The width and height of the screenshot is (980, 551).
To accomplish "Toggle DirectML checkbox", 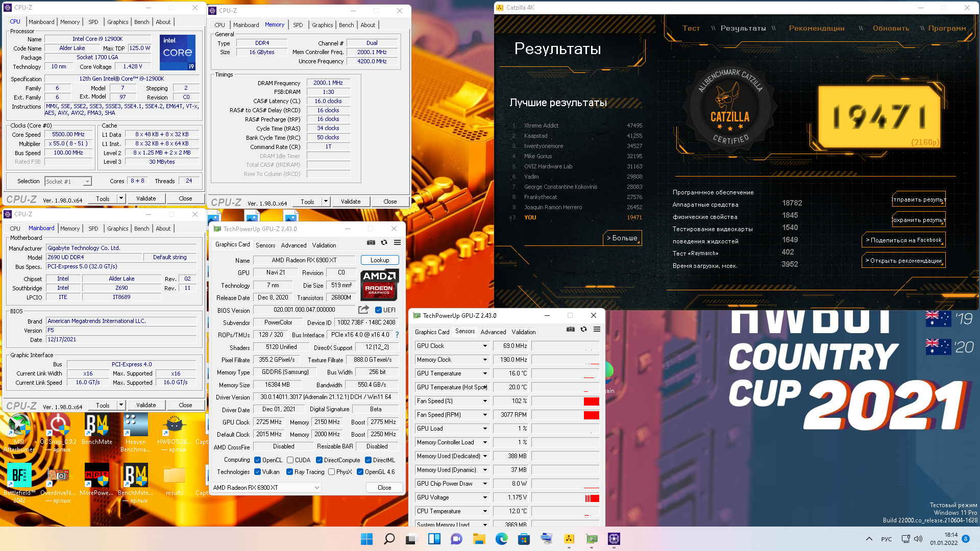I will [368, 460].
